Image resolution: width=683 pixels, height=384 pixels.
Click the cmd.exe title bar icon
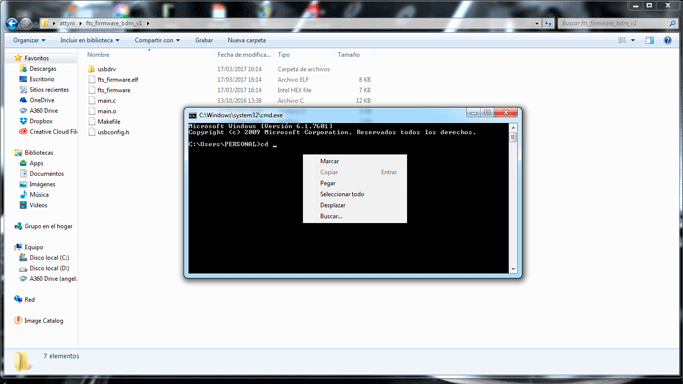[193, 115]
